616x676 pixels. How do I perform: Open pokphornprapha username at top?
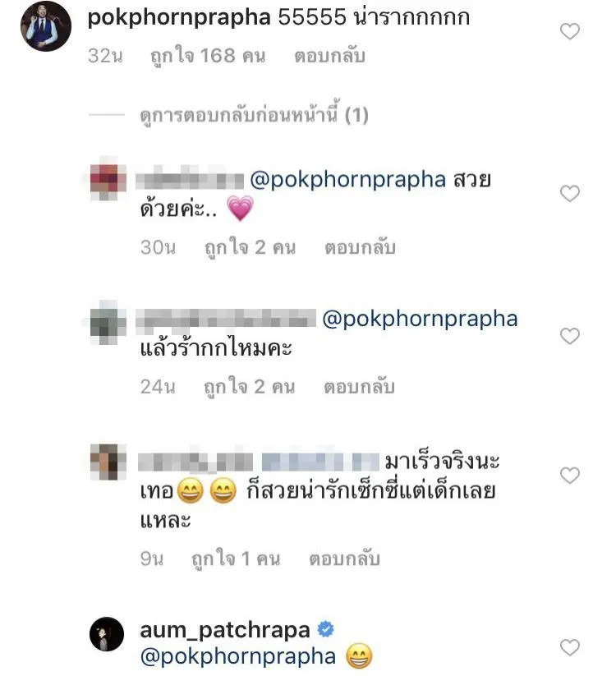click(179, 18)
